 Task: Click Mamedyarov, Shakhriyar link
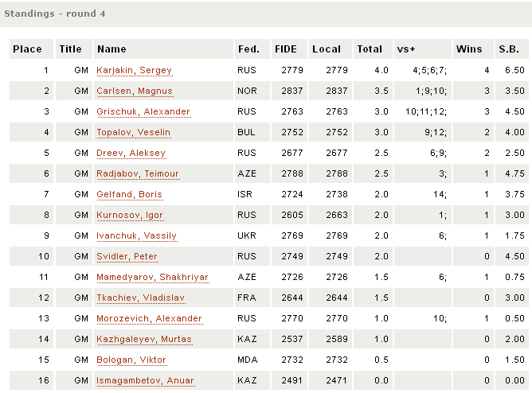(x=152, y=278)
